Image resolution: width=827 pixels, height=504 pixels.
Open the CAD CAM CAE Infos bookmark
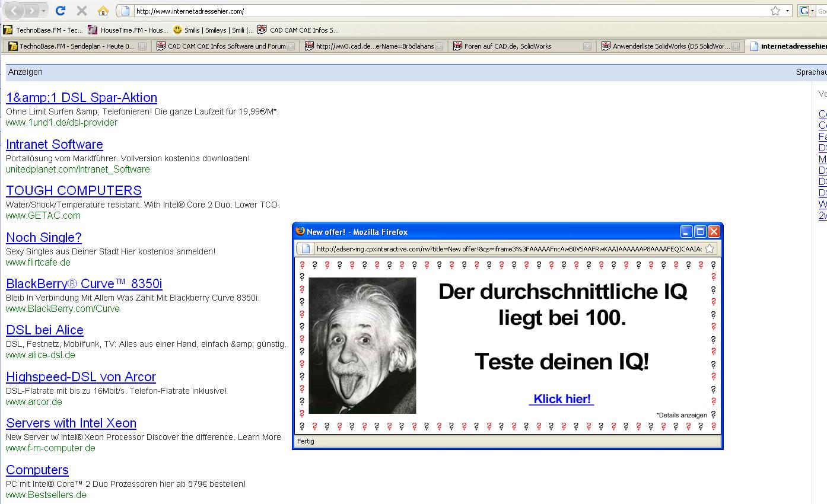298,30
